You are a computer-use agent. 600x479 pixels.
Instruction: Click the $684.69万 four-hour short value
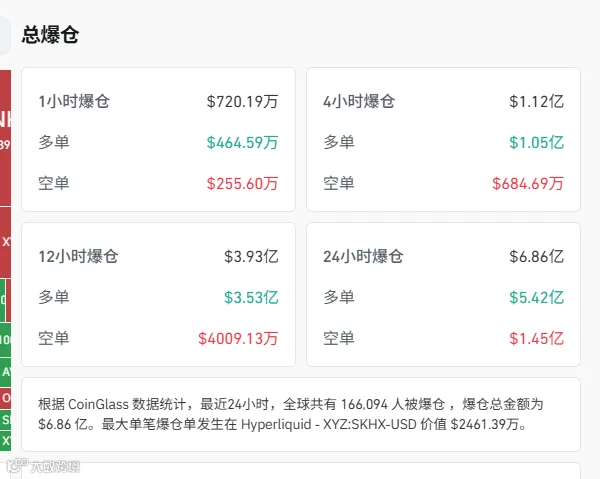coord(528,183)
